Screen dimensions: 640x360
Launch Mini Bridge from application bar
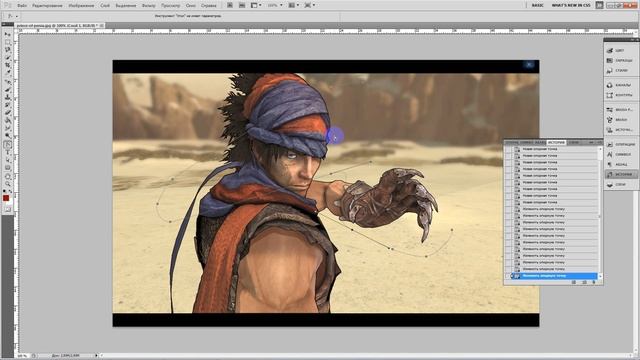[x=242, y=5]
